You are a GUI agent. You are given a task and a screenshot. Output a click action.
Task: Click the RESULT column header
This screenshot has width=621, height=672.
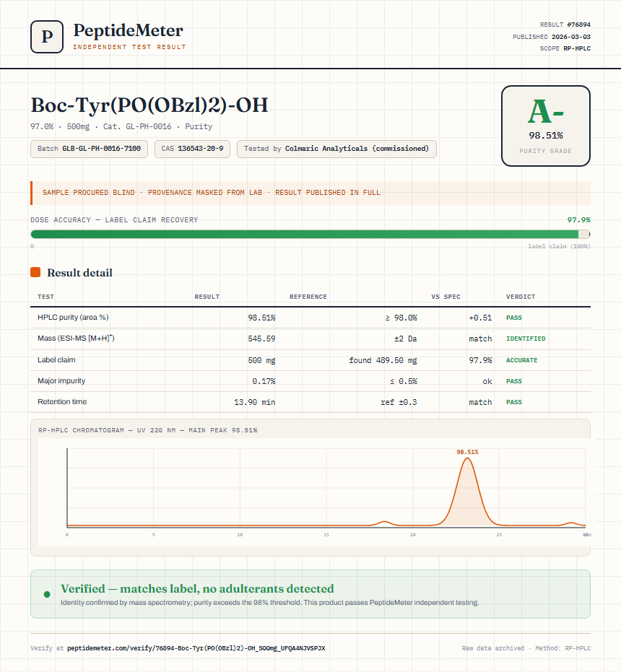(207, 297)
